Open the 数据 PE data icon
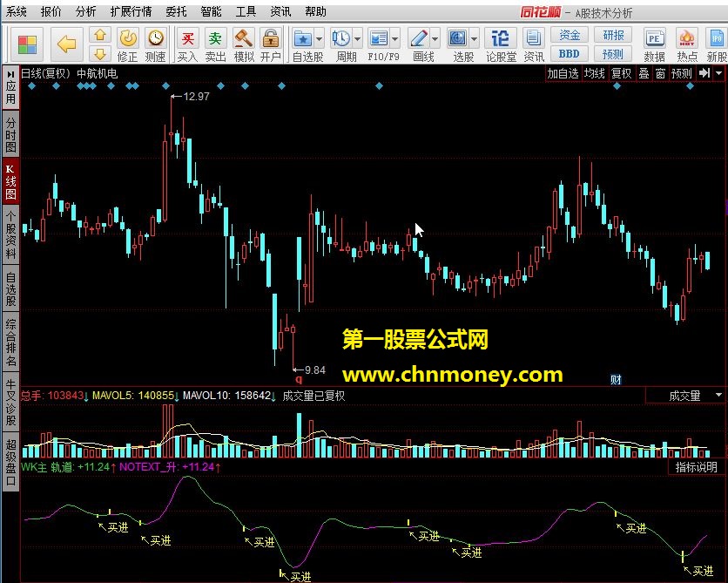The width and height of the screenshot is (728, 583). [x=654, y=45]
